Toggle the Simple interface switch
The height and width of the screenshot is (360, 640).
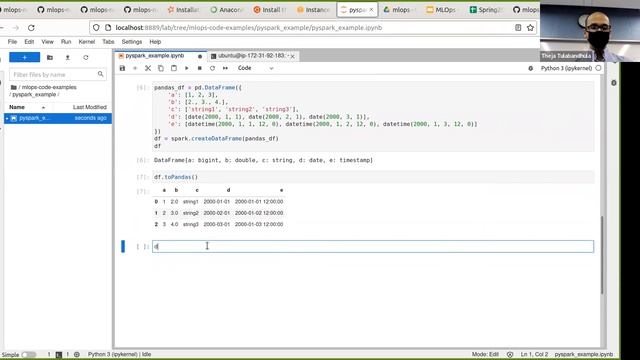29,355
